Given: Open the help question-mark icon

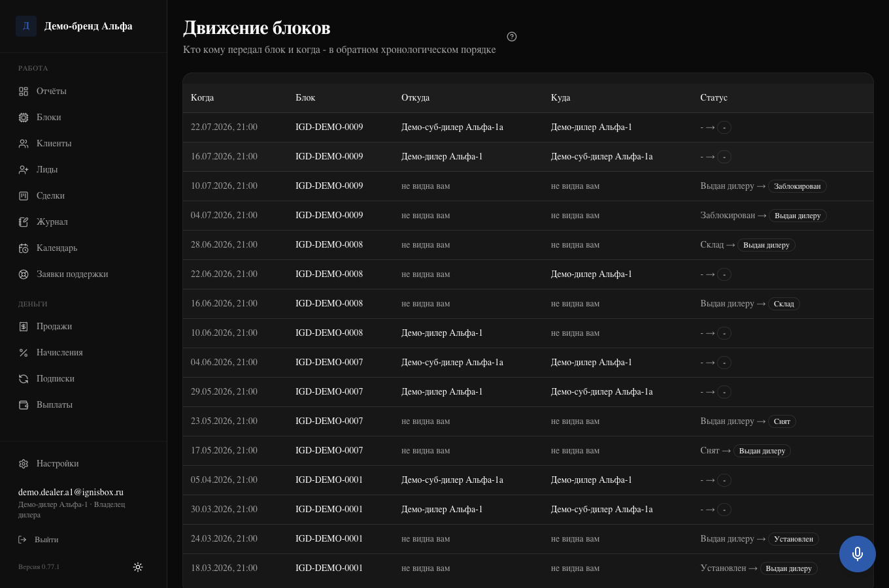Looking at the screenshot, I should pos(512,37).
